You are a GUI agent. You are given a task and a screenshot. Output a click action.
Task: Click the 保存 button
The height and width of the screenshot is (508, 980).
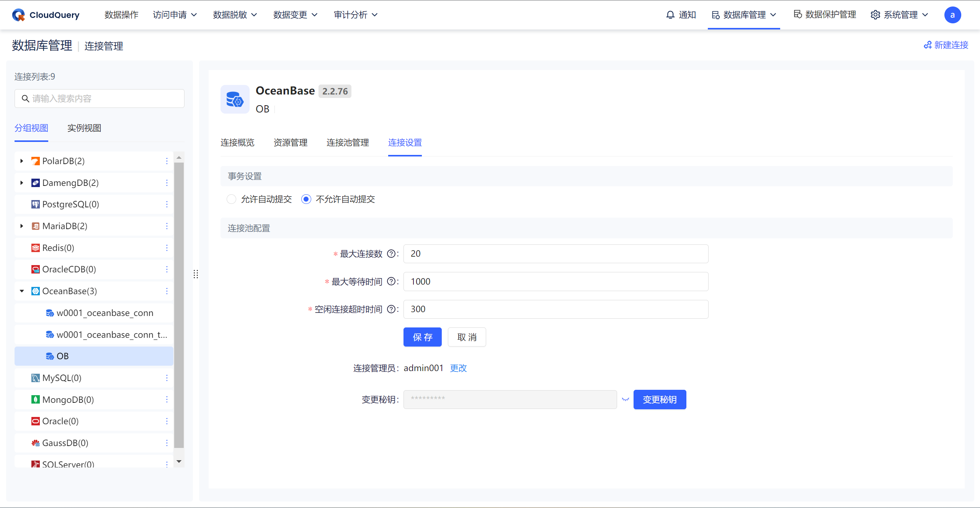pyautogui.click(x=422, y=337)
